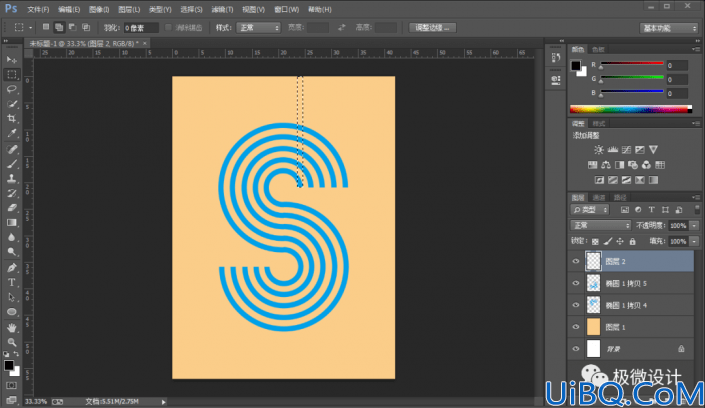Open the Color panel flyout menu
The width and height of the screenshot is (705, 408).
[696, 49]
